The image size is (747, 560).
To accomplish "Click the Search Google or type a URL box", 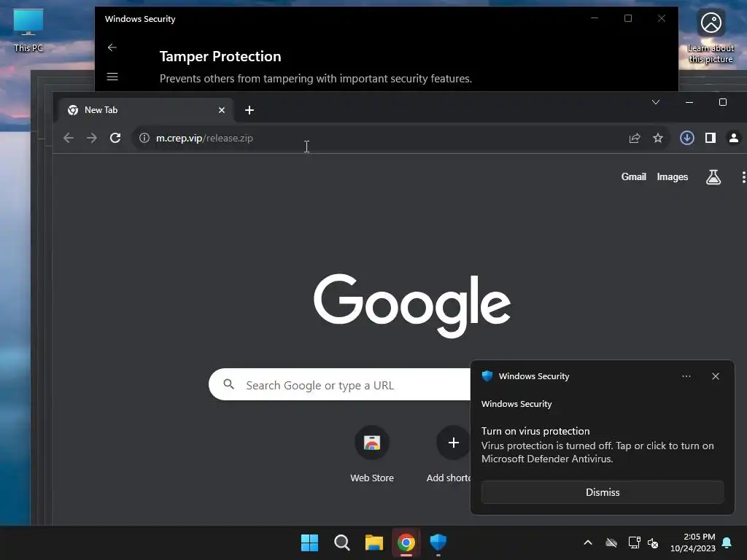I will click(339, 385).
